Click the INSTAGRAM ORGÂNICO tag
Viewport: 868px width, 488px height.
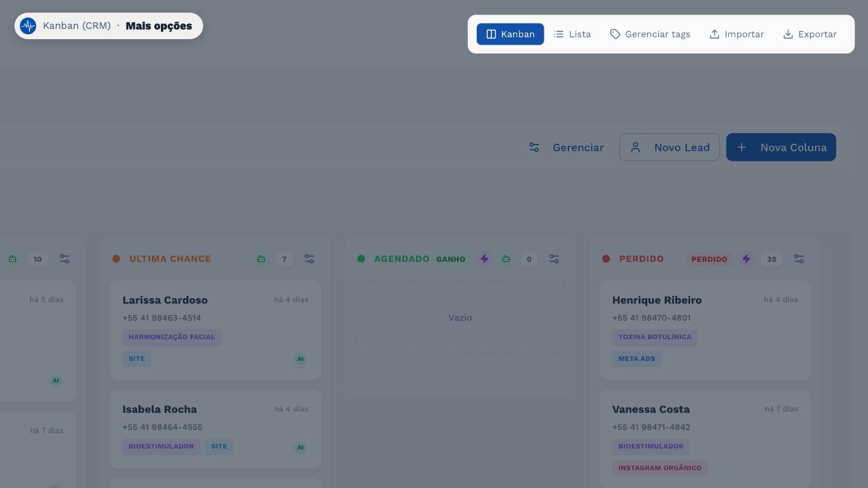click(660, 468)
